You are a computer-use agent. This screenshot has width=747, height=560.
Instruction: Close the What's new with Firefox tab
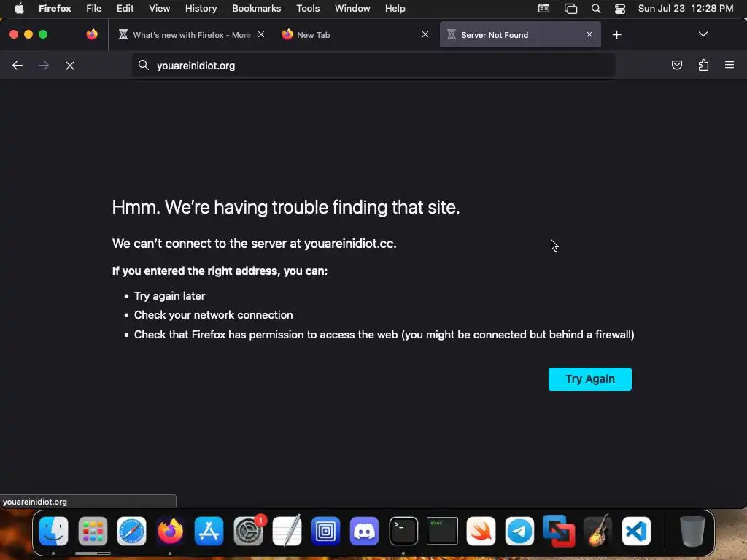tap(261, 34)
